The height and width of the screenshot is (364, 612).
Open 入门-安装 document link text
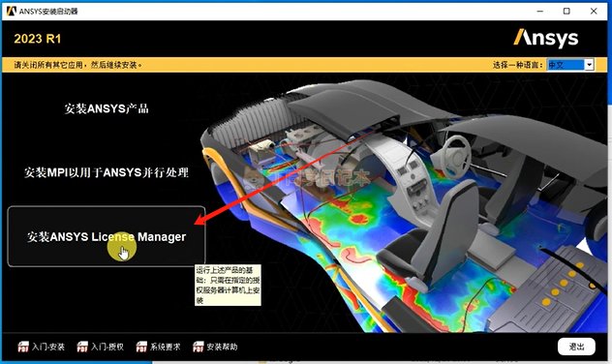pos(48,347)
